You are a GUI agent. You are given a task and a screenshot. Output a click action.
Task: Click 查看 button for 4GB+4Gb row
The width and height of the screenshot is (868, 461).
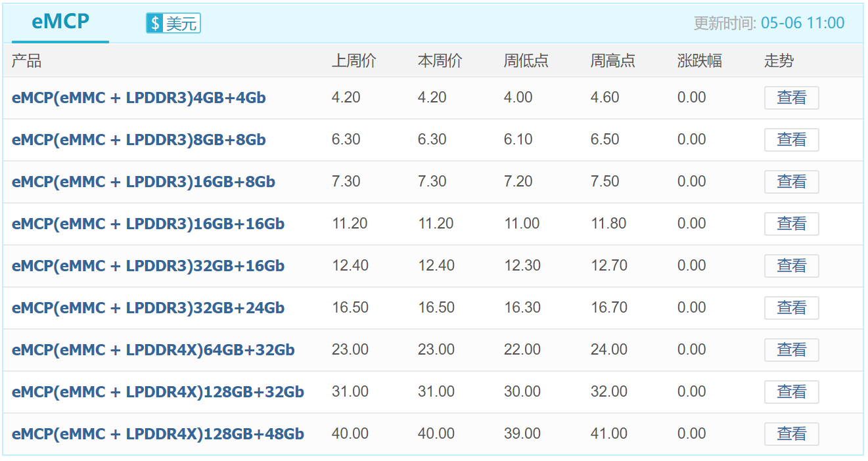pyautogui.click(x=791, y=98)
